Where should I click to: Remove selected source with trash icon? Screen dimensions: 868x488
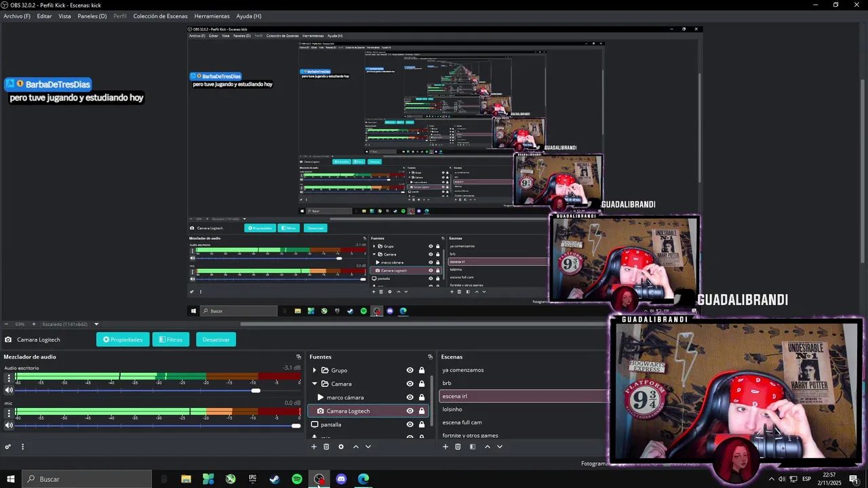[x=326, y=447]
